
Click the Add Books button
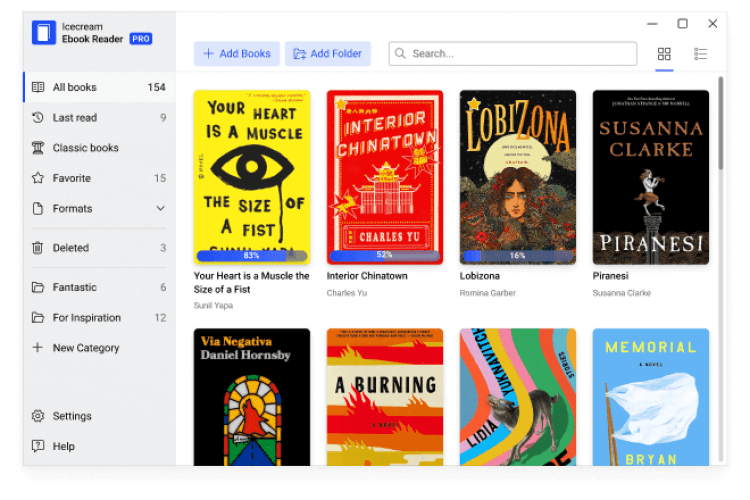coord(237,54)
